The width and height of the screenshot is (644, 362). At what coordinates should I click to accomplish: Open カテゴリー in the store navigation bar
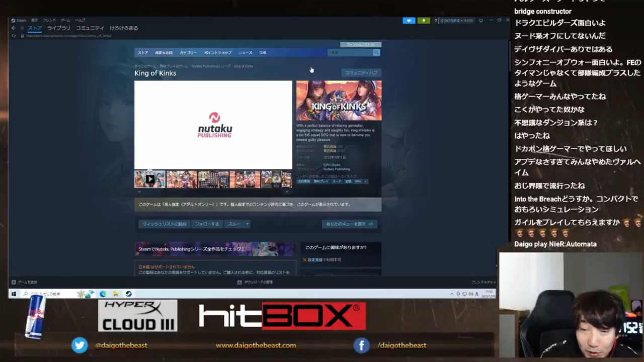pos(188,52)
